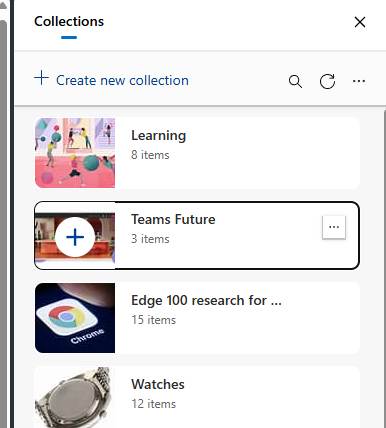
Task: Add current page via Teams Future plus circle
Action: point(75,237)
